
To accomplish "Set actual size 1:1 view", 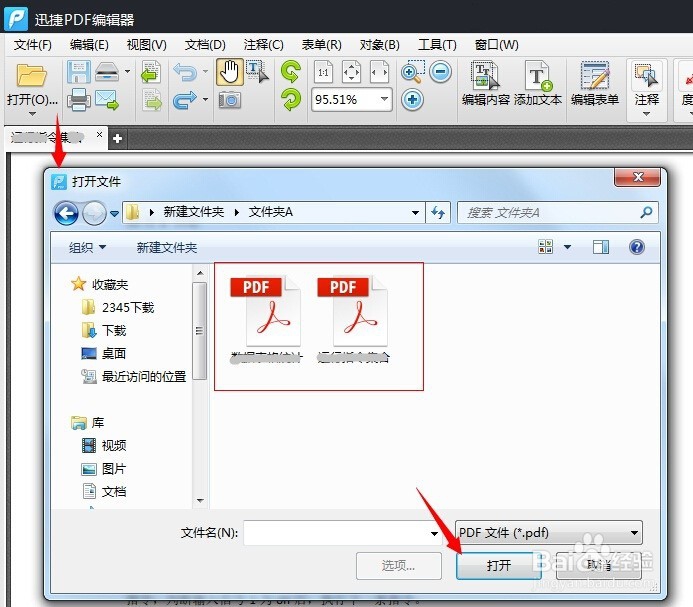I will 323,72.
